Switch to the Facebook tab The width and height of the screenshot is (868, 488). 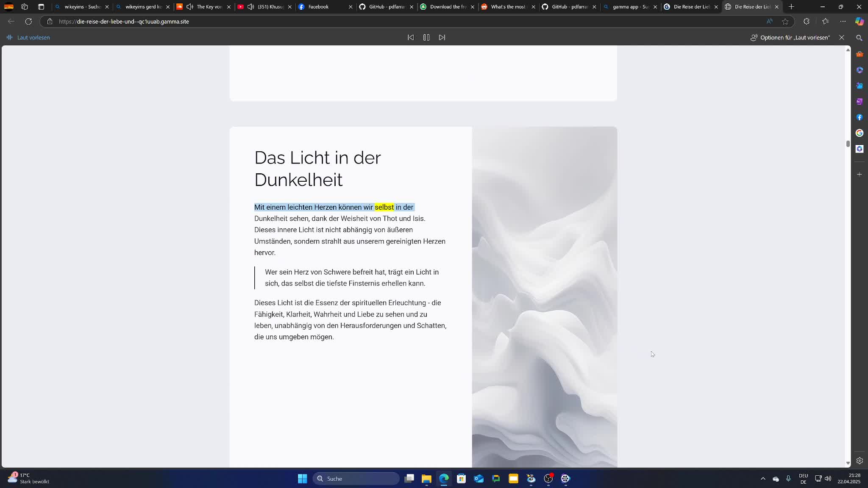318,7
